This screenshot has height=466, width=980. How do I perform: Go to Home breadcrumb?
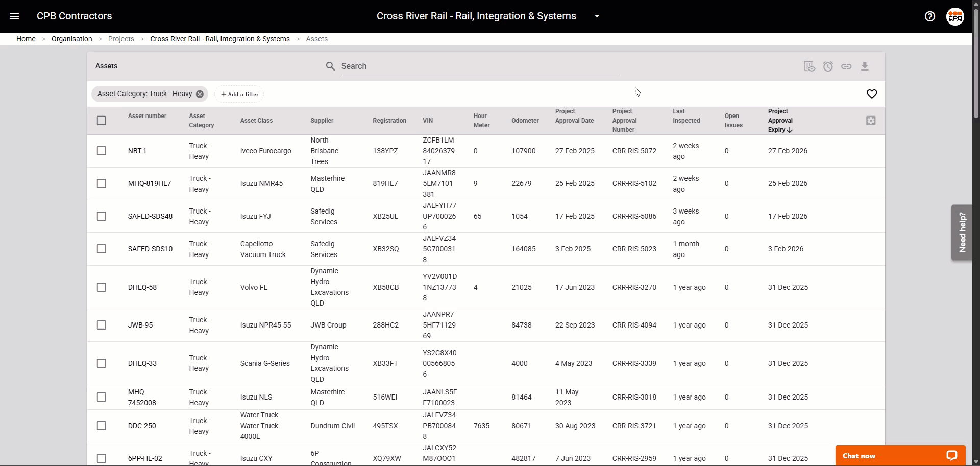click(x=26, y=39)
